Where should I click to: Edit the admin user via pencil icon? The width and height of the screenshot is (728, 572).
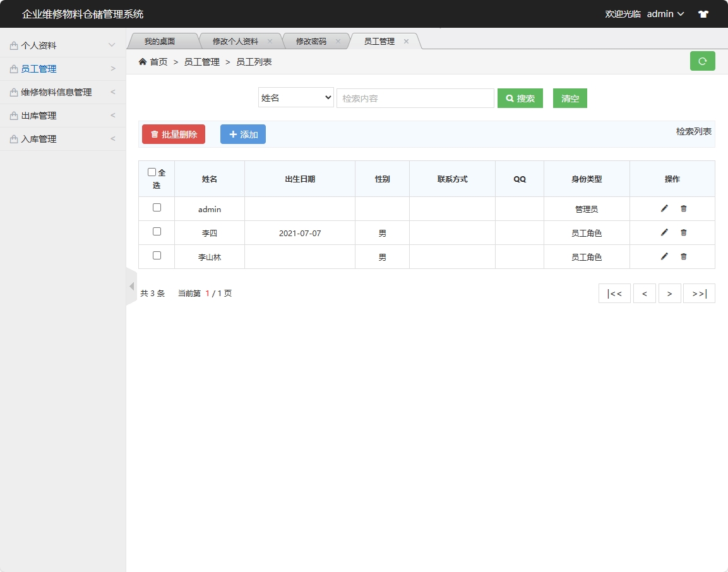[664, 208]
